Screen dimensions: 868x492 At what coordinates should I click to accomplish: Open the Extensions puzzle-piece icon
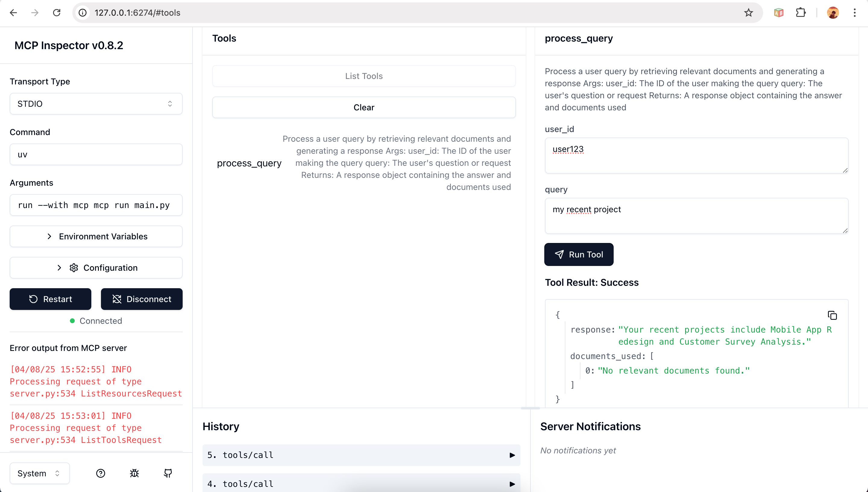[x=801, y=13]
